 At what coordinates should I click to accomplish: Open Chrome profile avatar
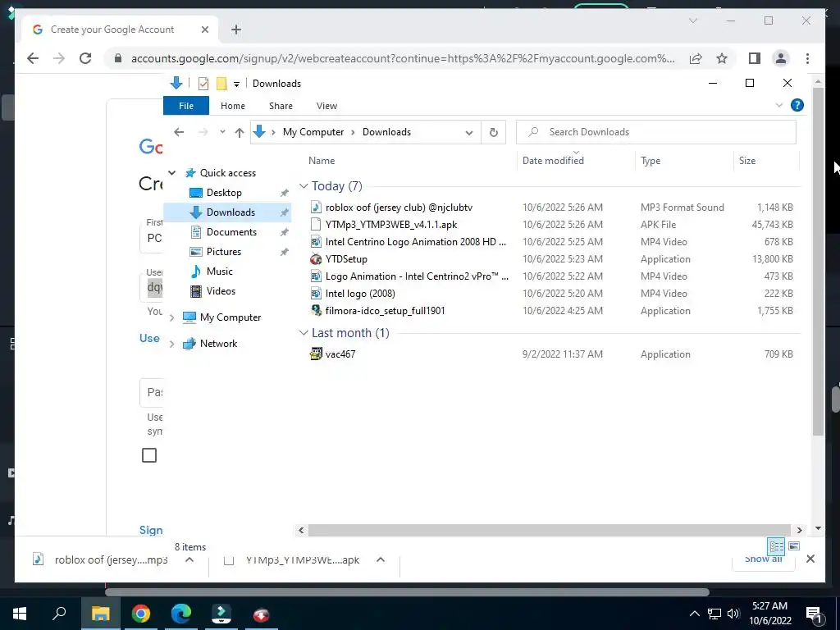[781, 58]
